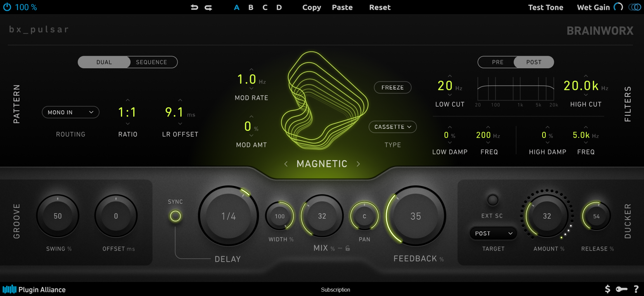
Task: Click the 200 Hz low damp frequency value
Action: [x=488, y=135]
